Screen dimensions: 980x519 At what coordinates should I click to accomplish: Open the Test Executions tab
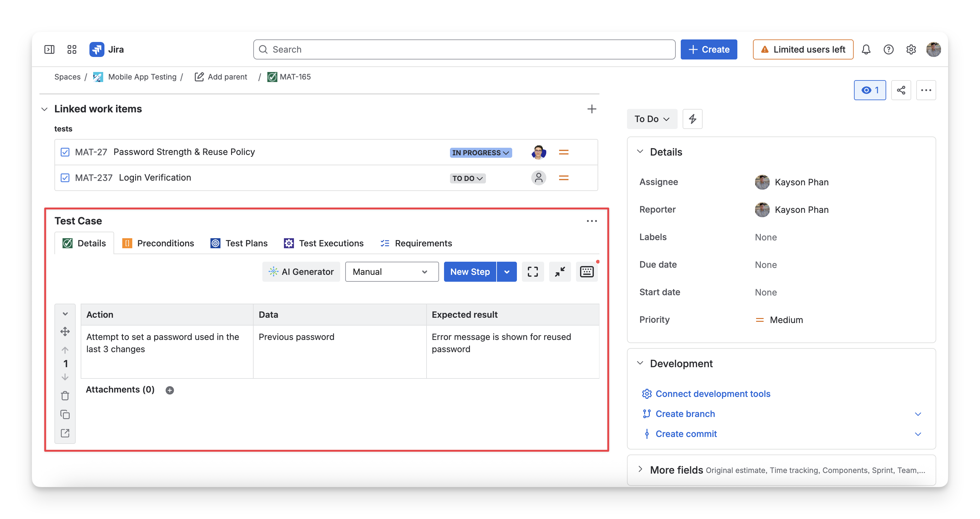[324, 243]
